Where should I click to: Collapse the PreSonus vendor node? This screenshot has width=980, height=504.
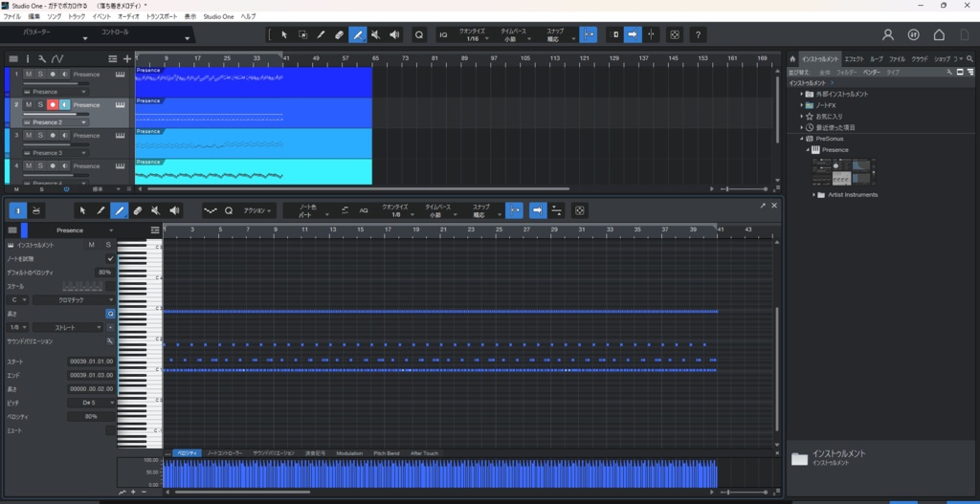[x=801, y=139]
